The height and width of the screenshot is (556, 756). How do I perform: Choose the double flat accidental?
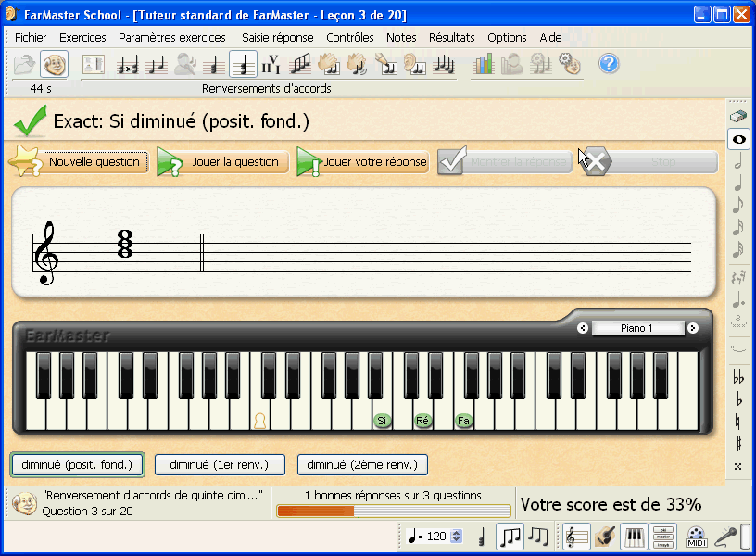pyautogui.click(x=738, y=376)
